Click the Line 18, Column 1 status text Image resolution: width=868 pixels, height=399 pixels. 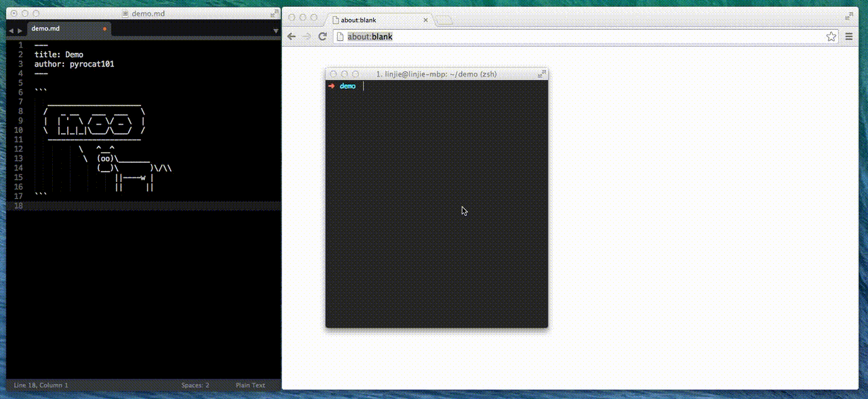[41, 385]
